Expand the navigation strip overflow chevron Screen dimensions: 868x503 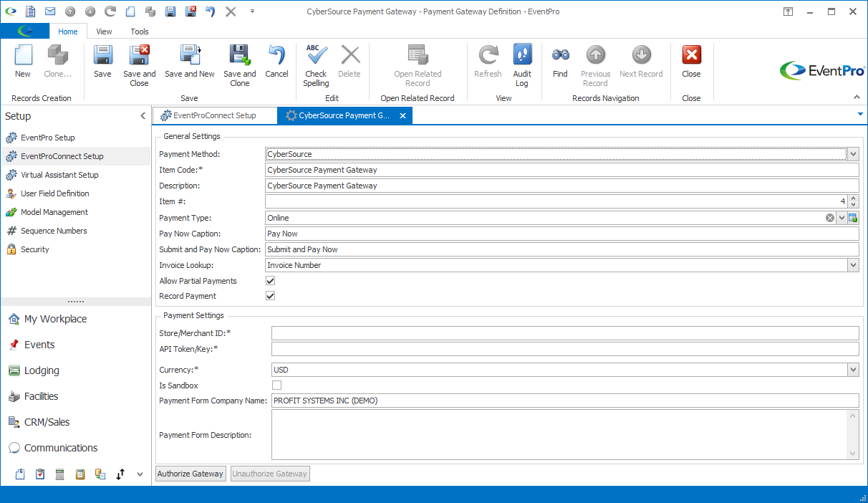pyautogui.click(x=140, y=474)
